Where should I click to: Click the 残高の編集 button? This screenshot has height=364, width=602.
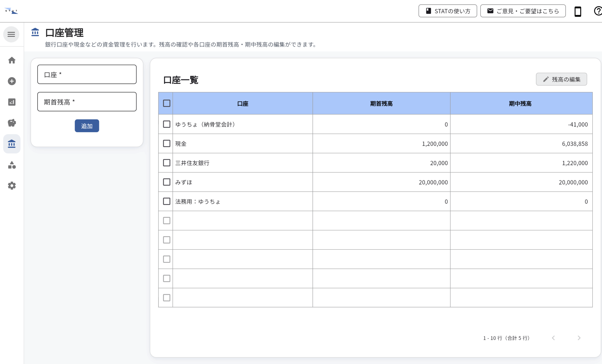[x=561, y=79]
